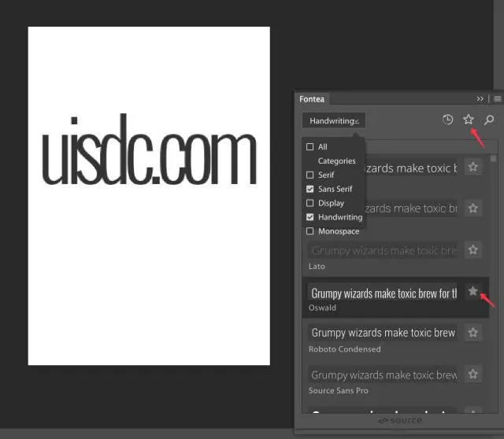
Task: Favorite the Lato font star
Action: point(472,249)
